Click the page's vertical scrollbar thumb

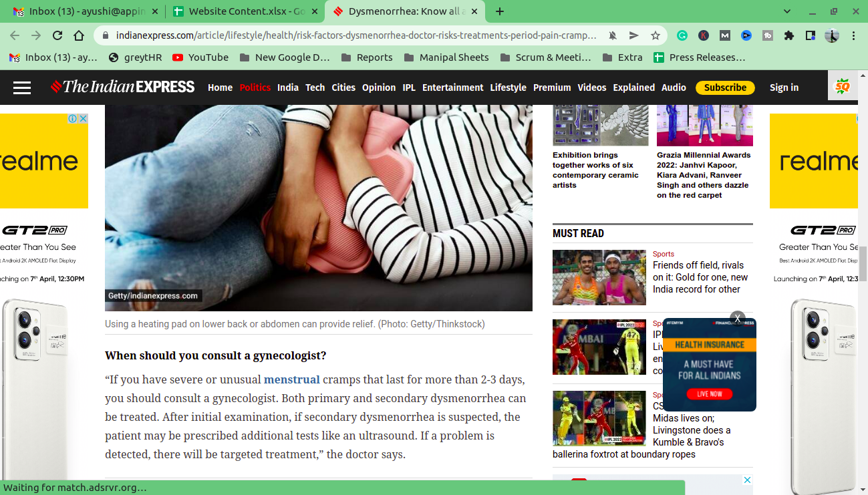point(862,264)
